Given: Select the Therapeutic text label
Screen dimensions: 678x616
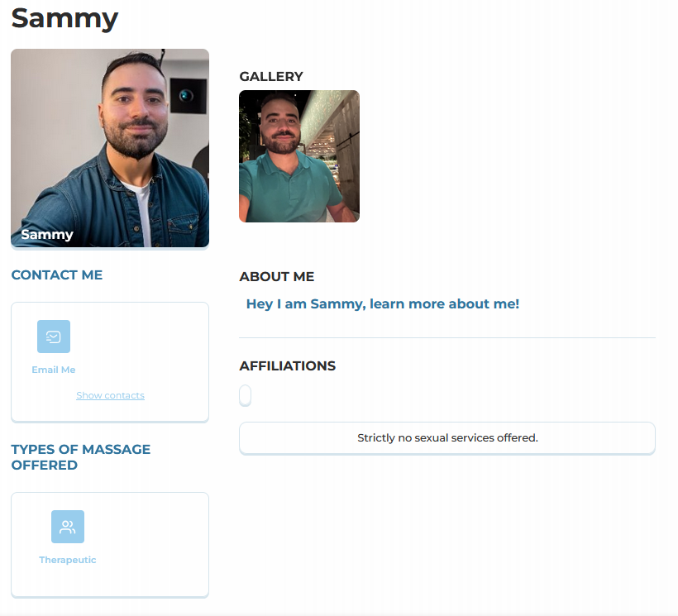Looking at the screenshot, I should tap(68, 560).
